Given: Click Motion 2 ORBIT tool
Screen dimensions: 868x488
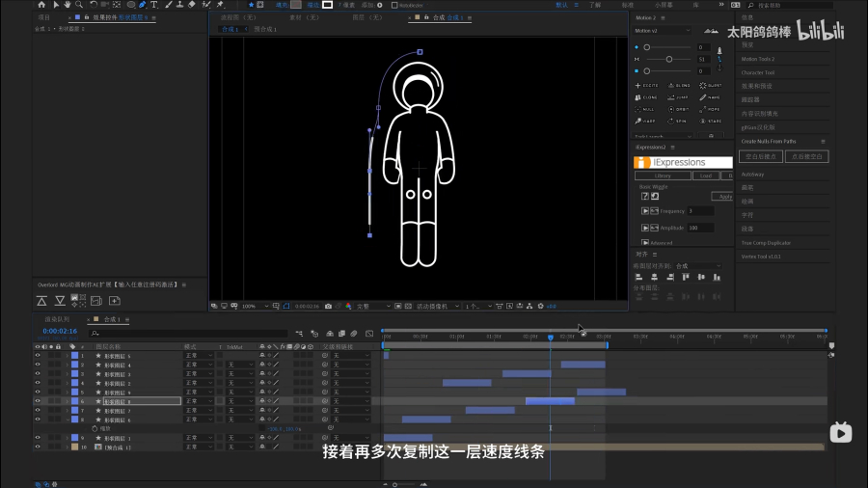Looking at the screenshot, I should (x=679, y=109).
